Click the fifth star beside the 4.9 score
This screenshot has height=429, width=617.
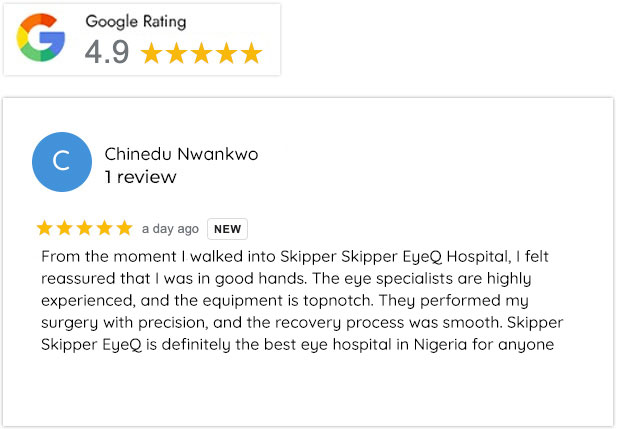(251, 53)
